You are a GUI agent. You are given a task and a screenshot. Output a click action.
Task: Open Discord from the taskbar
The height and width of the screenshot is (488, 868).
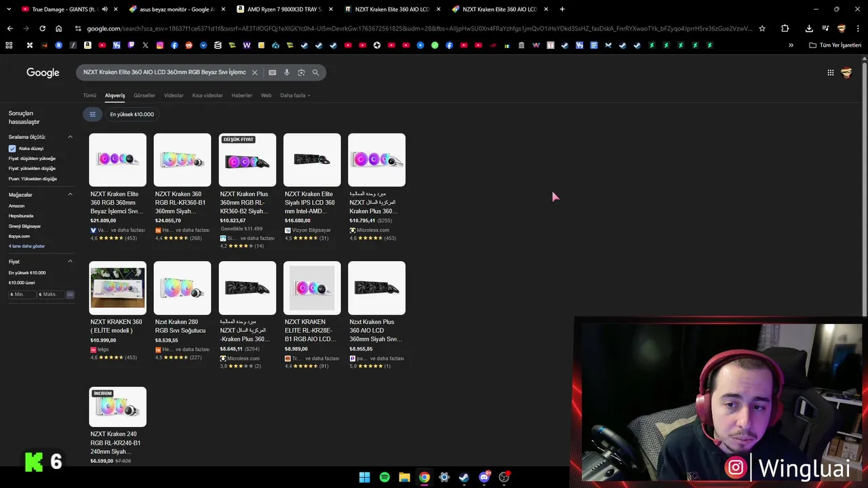pyautogui.click(x=484, y=477)
